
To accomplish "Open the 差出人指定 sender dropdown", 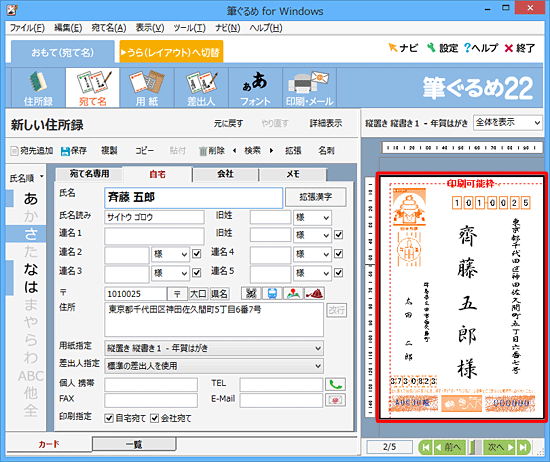I will pos(214,366).
